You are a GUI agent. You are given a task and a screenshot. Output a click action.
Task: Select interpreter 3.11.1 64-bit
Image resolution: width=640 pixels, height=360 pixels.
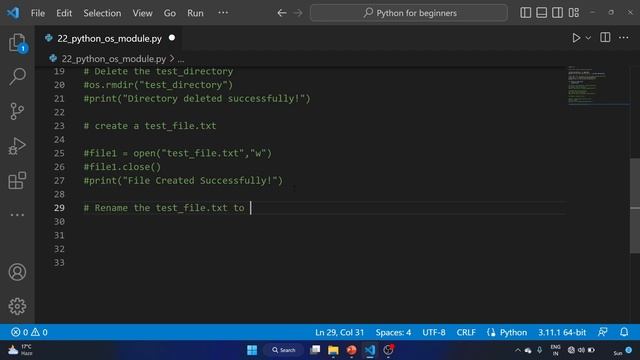click(562, 332)
